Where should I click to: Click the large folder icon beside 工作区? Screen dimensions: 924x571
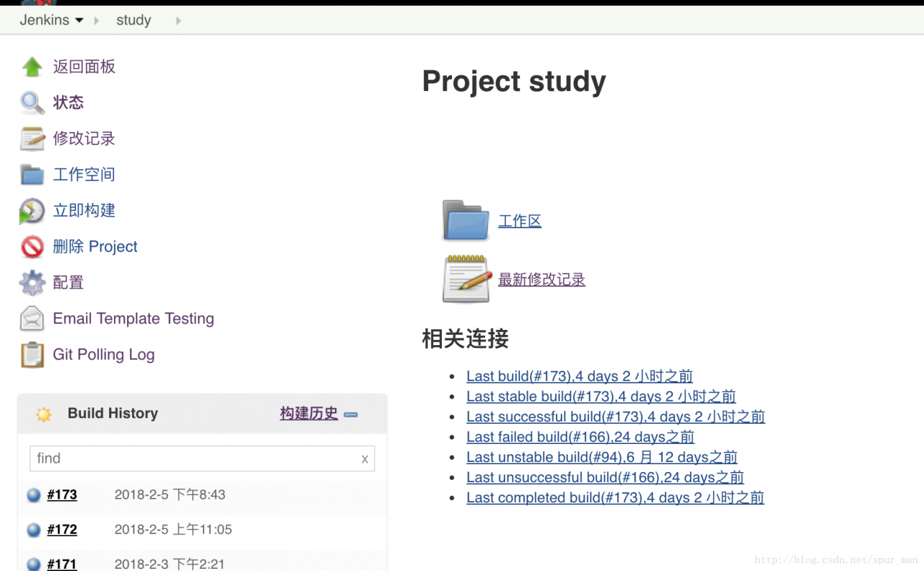click(466, 220)
